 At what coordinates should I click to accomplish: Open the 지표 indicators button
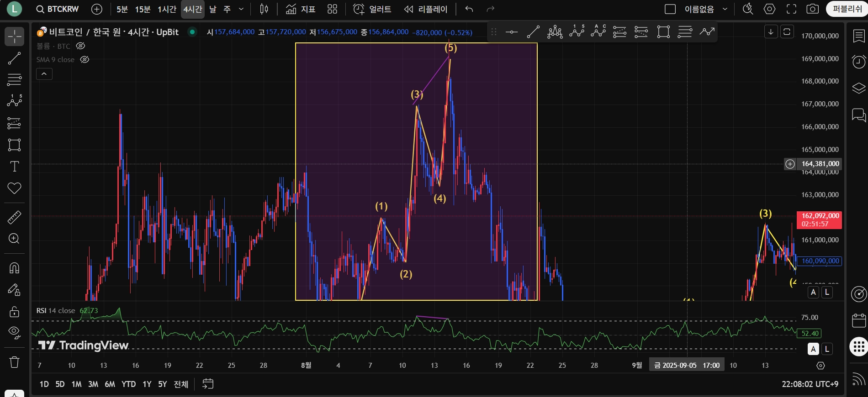pos(301,9)
